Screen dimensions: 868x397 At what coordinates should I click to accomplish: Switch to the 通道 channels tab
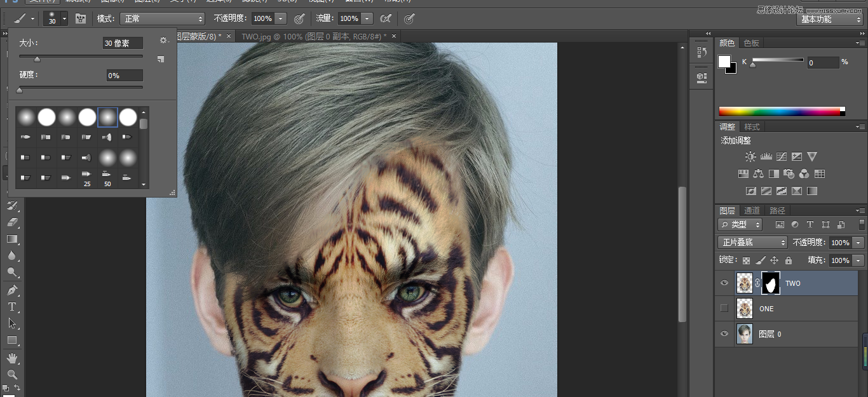tap(752, 210)
